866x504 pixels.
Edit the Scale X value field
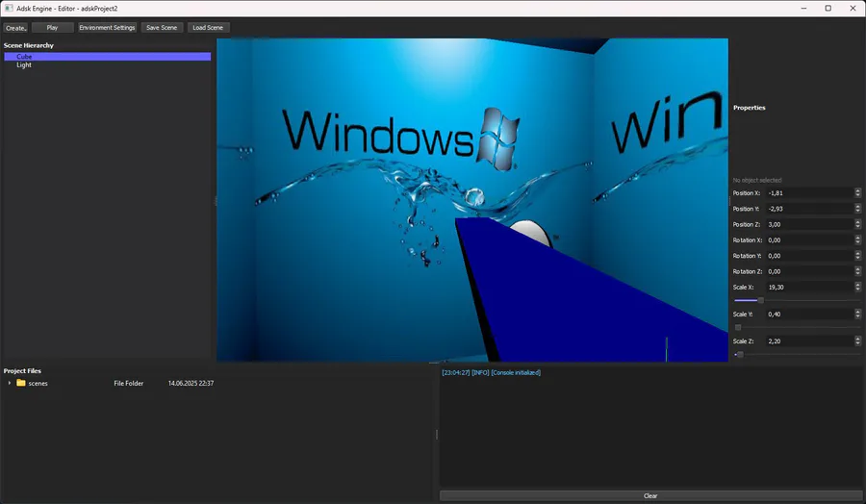click(809, 287)
